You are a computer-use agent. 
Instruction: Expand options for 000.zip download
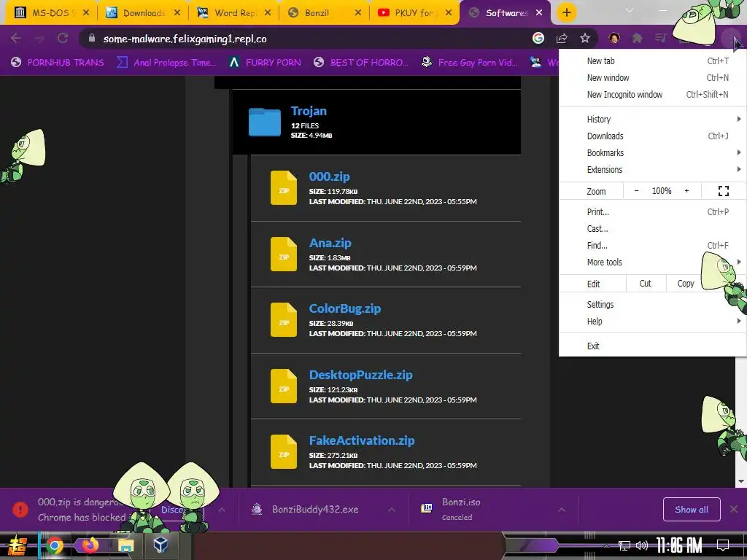(222, 510)
